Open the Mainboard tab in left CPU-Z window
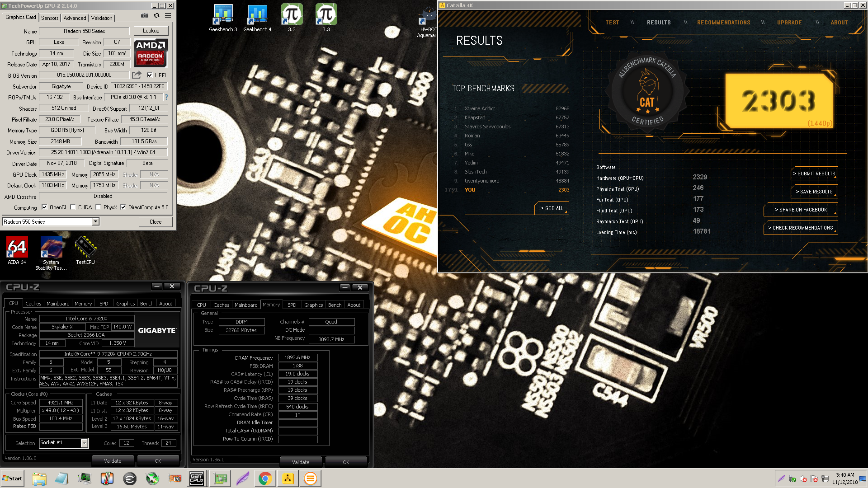Image resolution: width=868 pixels, height=488 pixels. tap(58, 304)
